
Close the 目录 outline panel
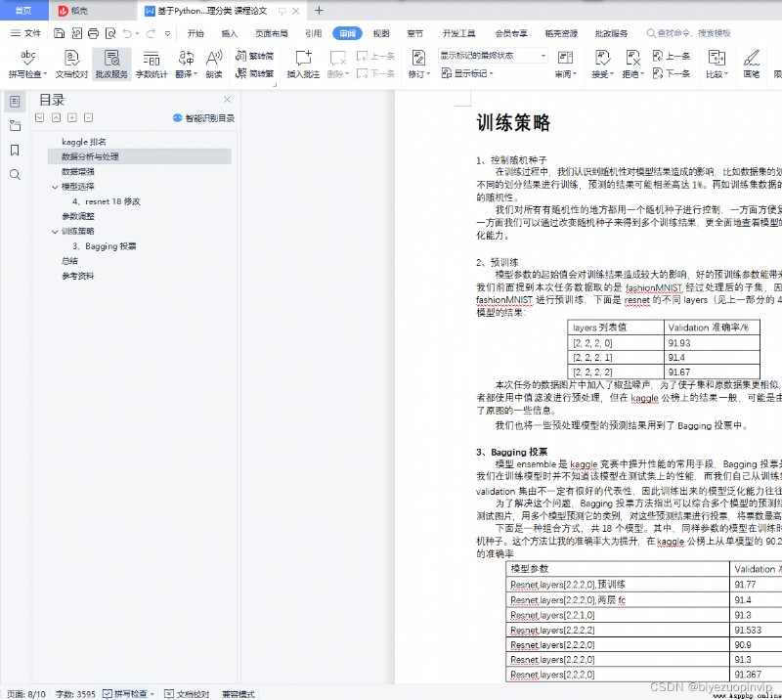tap(227, 100)
